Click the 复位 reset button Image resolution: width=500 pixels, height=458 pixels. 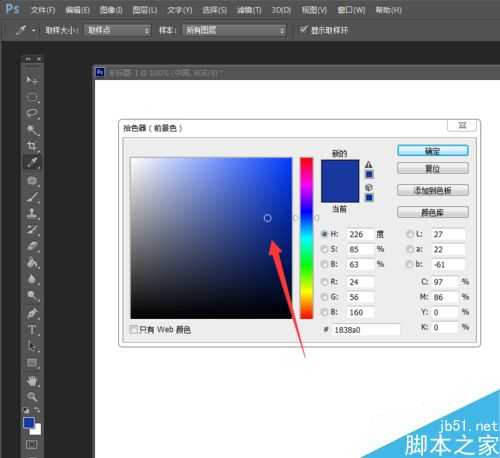click(x=433, y=168)
